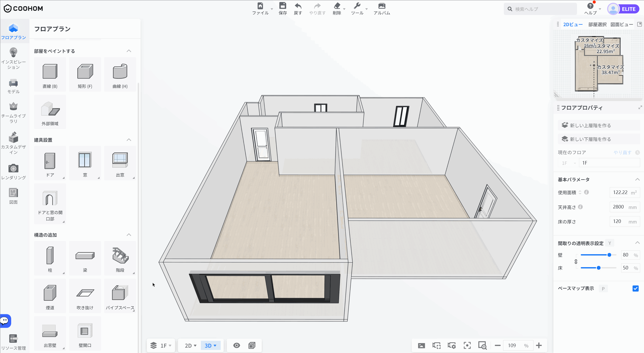Add a 柱 column structure

[50, 258]
